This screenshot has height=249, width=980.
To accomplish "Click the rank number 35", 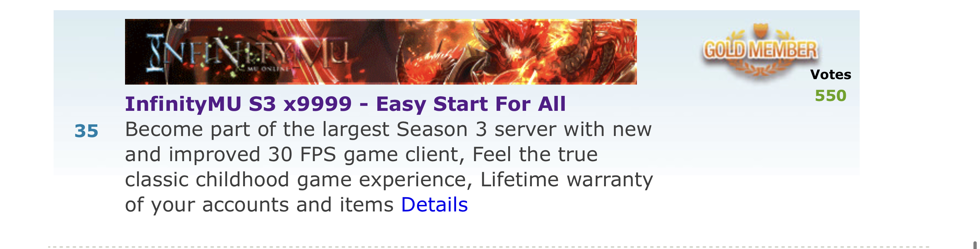I will tap(86, 131).
